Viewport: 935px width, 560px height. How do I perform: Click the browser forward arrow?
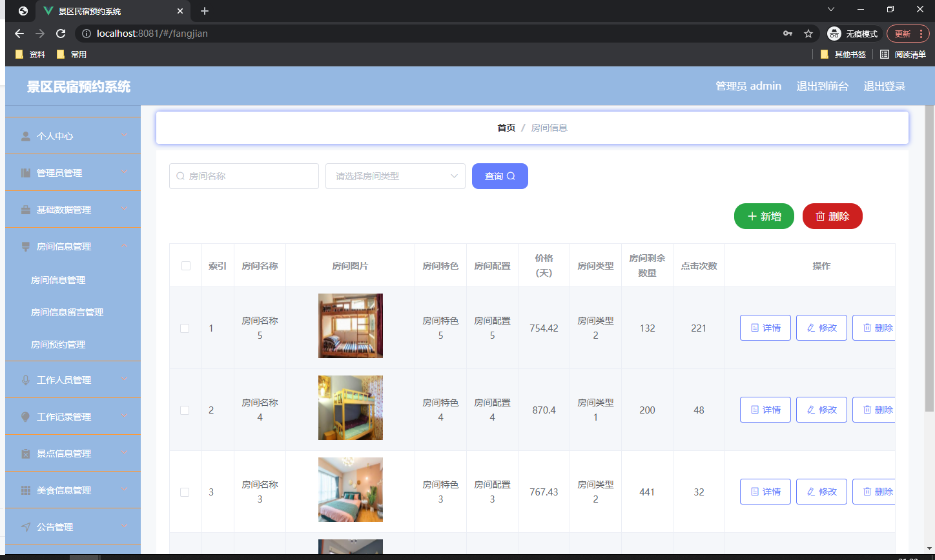40,34
